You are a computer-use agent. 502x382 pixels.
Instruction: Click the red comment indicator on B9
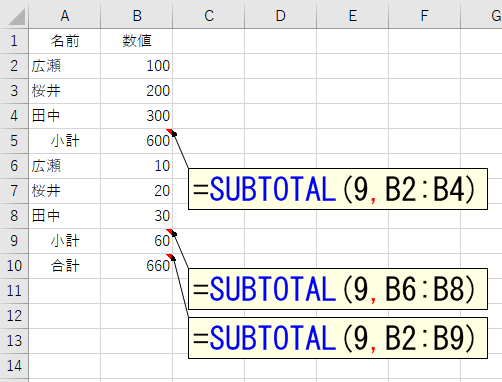170,231
